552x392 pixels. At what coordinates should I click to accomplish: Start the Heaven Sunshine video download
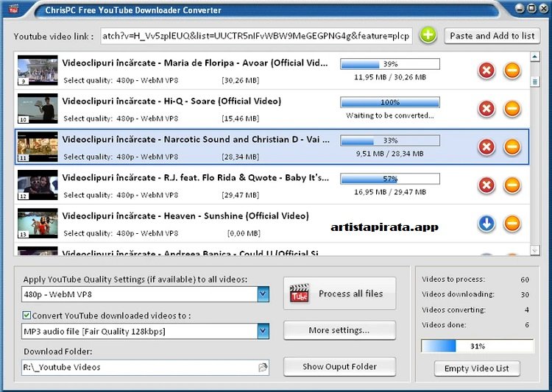tap(486, 224)
